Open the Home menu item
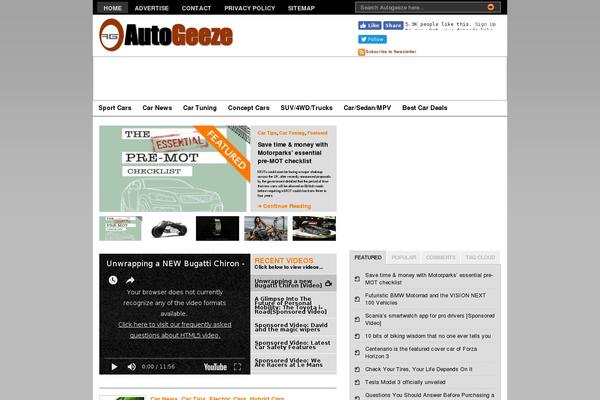This screenshot has height=400, width=600. pos(112,8)
